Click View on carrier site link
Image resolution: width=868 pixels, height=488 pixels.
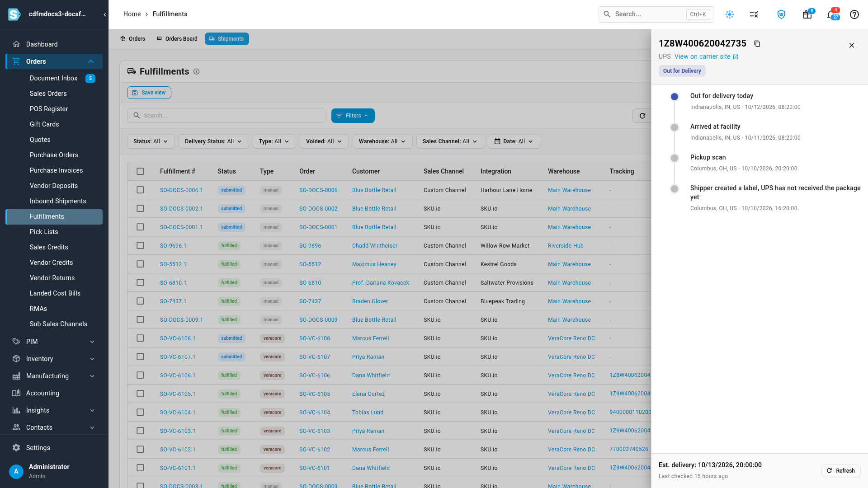pos(706,56)
